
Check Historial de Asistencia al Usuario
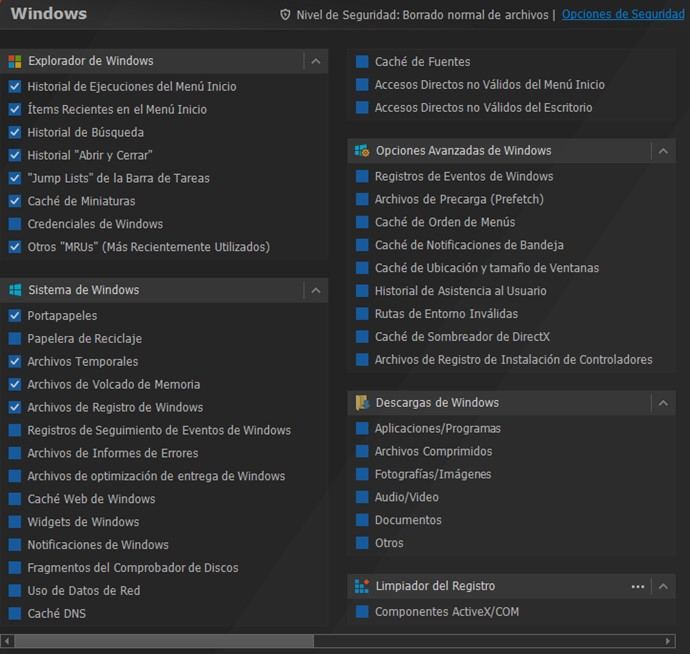coord(362,291)
